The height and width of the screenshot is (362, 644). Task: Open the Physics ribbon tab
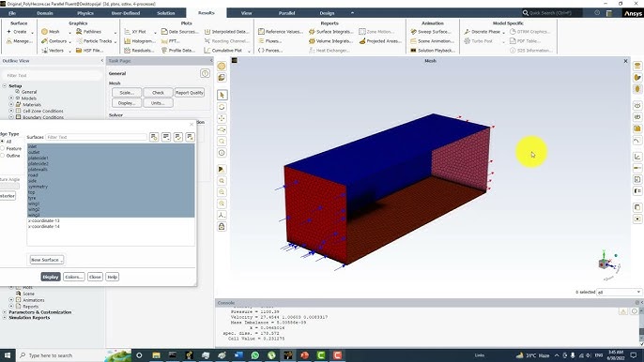[x=85, y=13]
